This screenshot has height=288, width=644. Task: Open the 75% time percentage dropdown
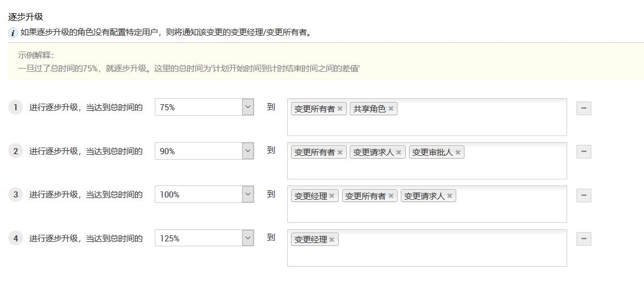(x=248, y=107)
